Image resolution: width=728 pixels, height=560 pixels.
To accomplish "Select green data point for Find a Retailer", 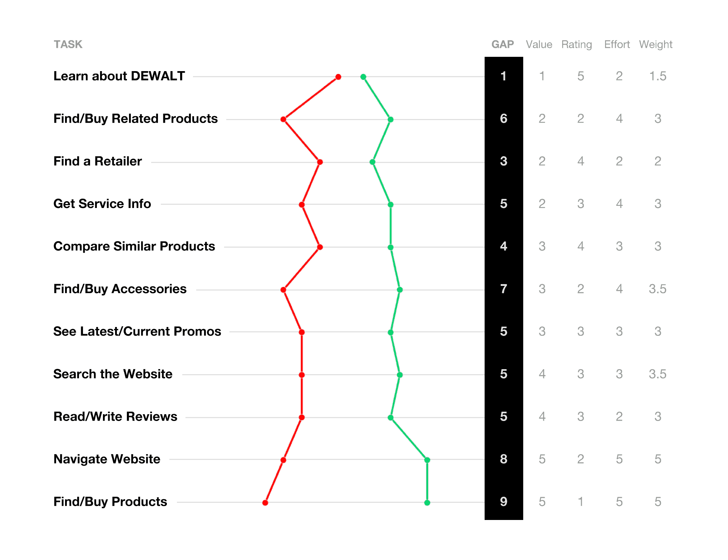I will (372, 162).
